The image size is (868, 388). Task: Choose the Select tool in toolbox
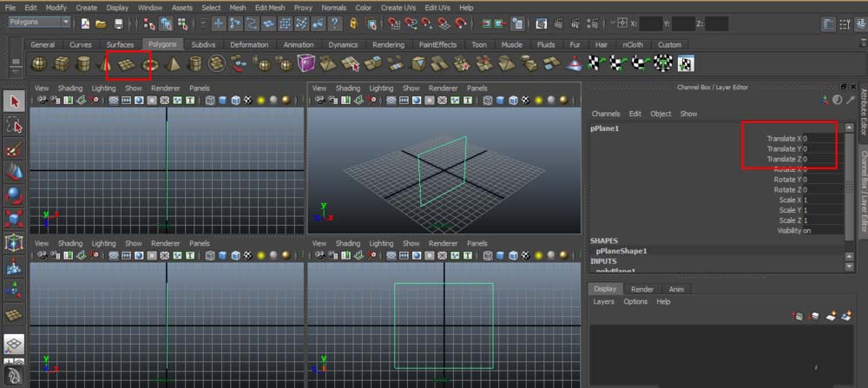(x=14, y=102)
